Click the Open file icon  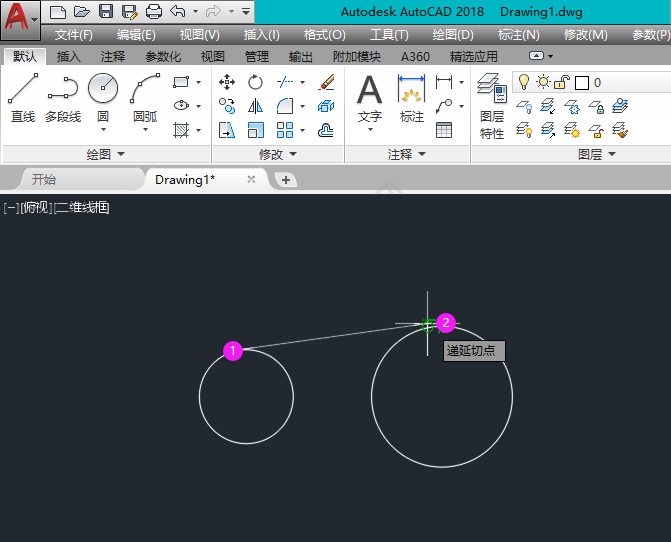pos(81,11)
